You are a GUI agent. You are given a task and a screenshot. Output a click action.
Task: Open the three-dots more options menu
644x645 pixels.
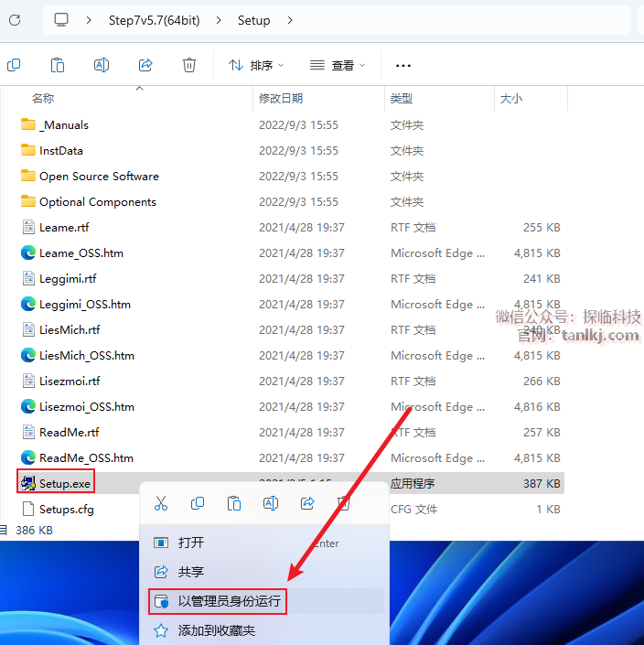[x=403, y=65]
